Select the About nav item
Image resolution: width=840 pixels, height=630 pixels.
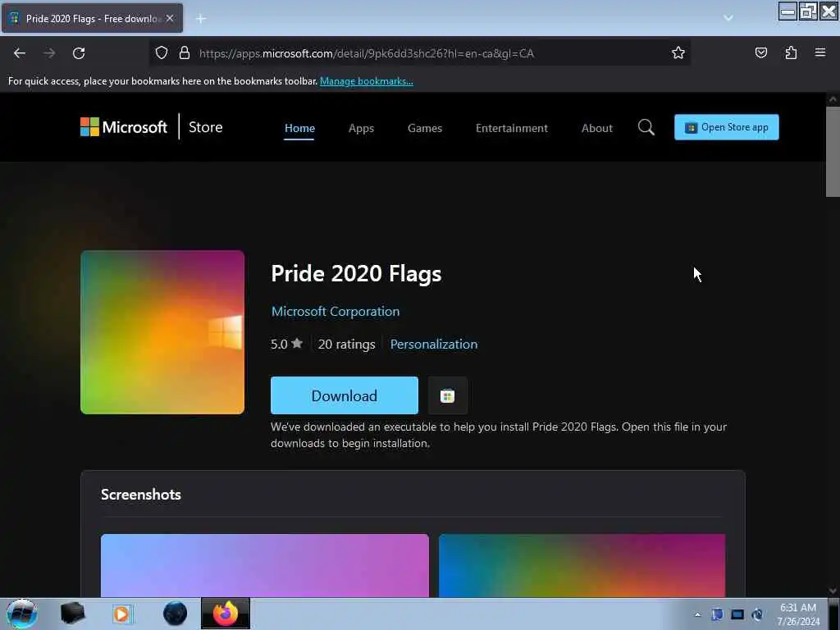pyautogui.click(x=597, y=128)
